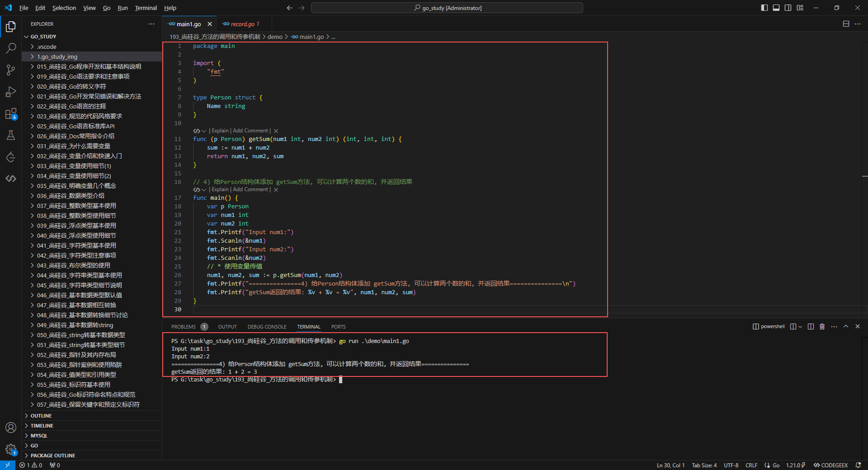Open the File menu
This screenshot has height=470, width=868.
point(24,8)
